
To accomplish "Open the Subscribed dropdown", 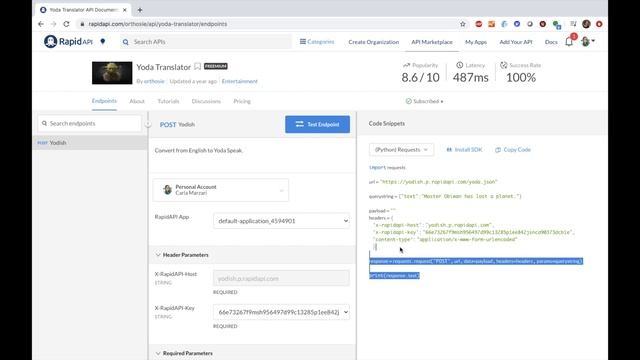I will click(x=424, y=101).
